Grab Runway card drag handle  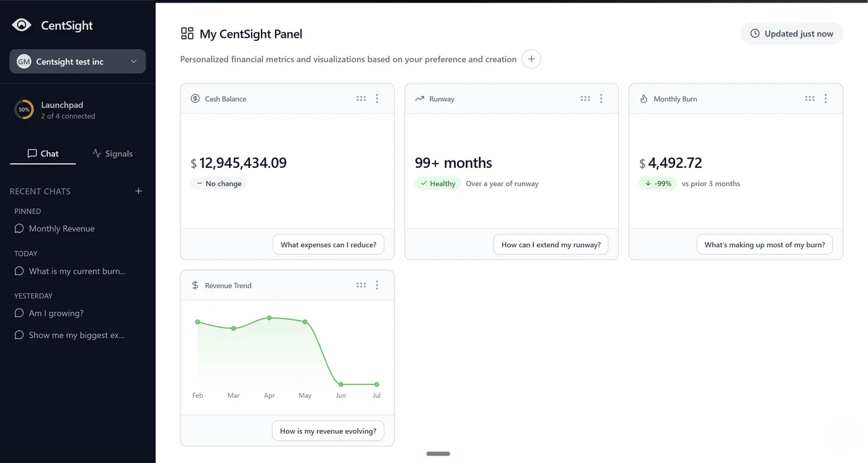[x=585, y=99]
